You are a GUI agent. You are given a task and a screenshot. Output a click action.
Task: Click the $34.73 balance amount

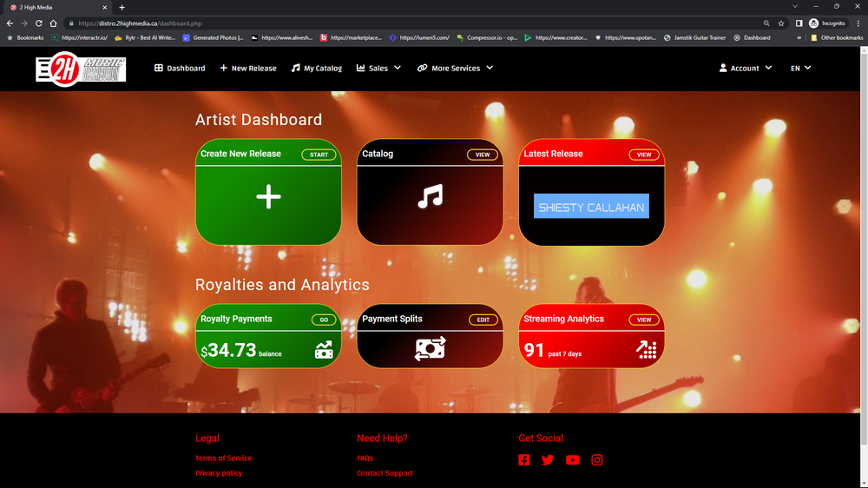coord(228,350)
